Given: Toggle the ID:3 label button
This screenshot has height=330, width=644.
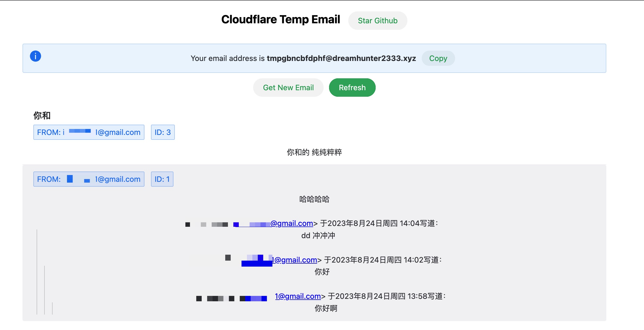Looking at the screenshot, I should [x=162, y=132].
